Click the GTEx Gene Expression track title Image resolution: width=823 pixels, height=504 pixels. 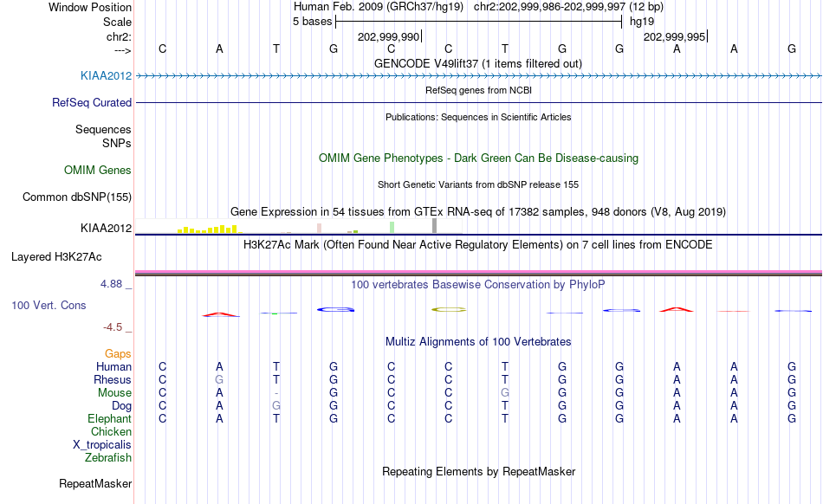[x=478, y=212]
